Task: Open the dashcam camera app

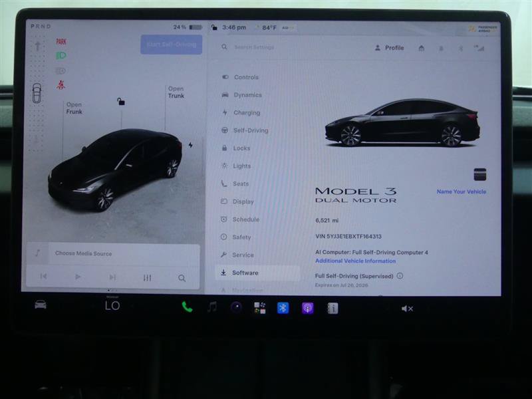Action: pyautogui.click(x=237, y=307)
